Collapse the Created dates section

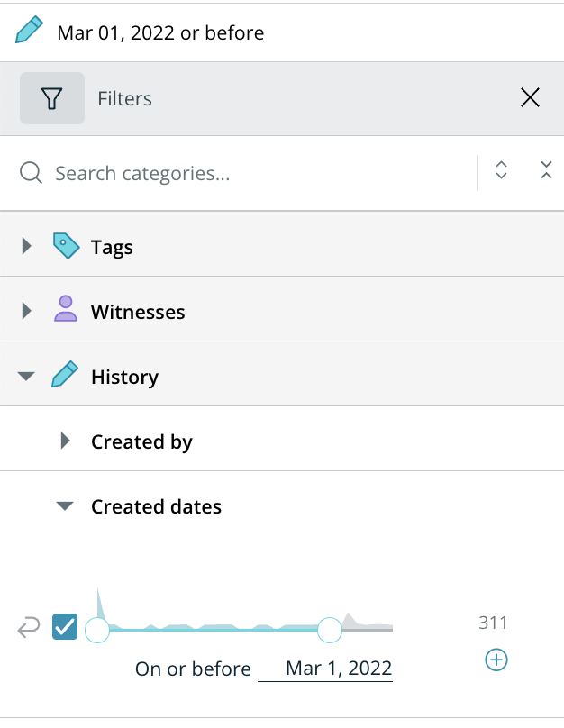pyautogui.click(x=65, y=506)
